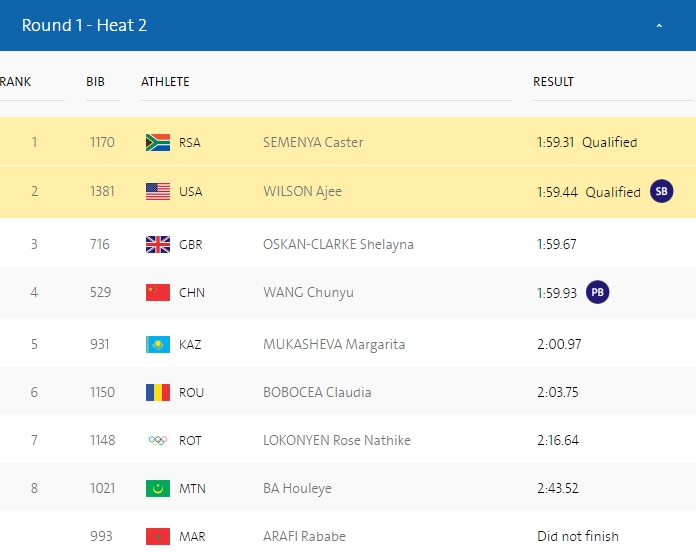
Task: Click the USA flag icon
Action: tap(158, 192)
